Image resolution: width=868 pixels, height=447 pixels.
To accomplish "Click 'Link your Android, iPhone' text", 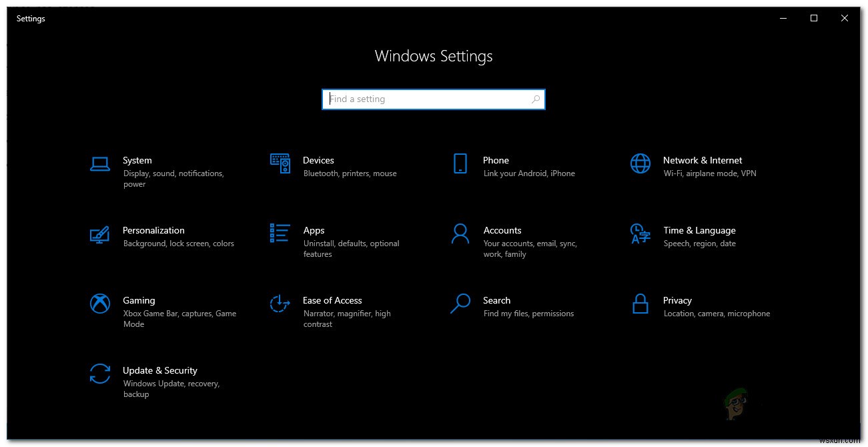I will [x=529, y=173].
